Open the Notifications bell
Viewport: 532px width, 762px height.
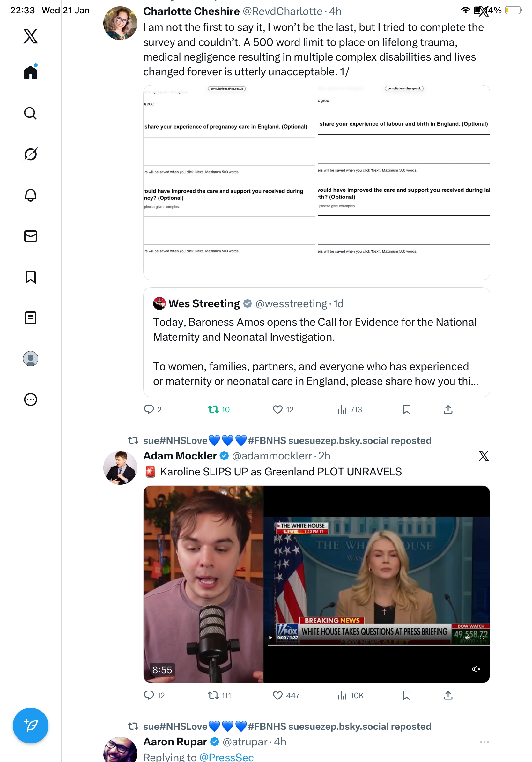tap(31, 195)
